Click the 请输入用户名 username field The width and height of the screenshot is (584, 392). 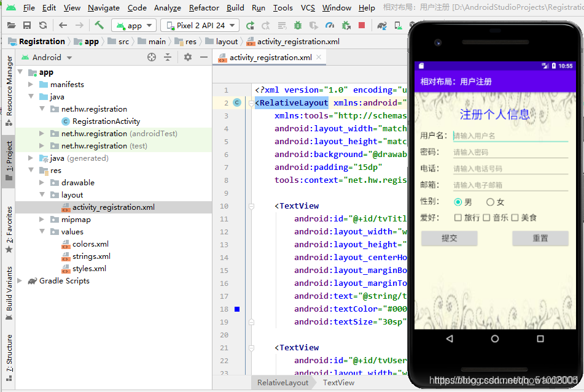510,136
